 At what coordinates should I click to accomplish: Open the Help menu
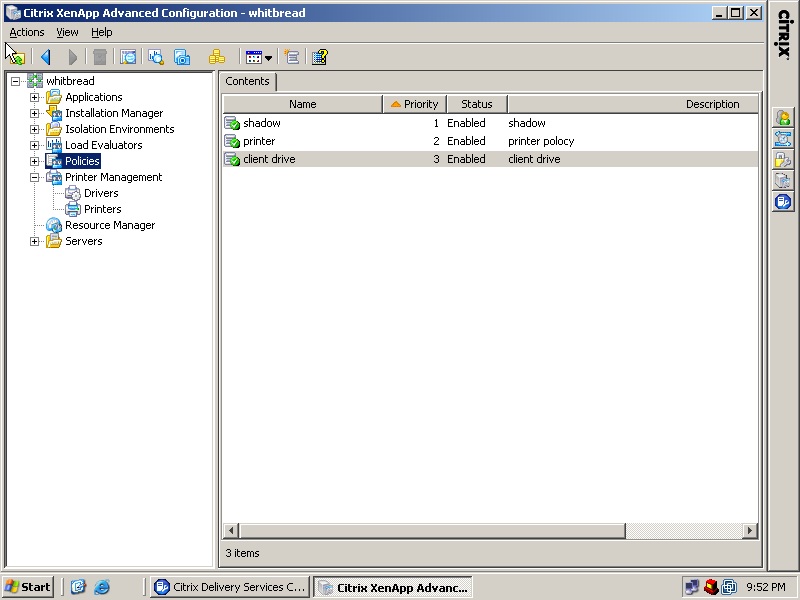click(102, 32)
